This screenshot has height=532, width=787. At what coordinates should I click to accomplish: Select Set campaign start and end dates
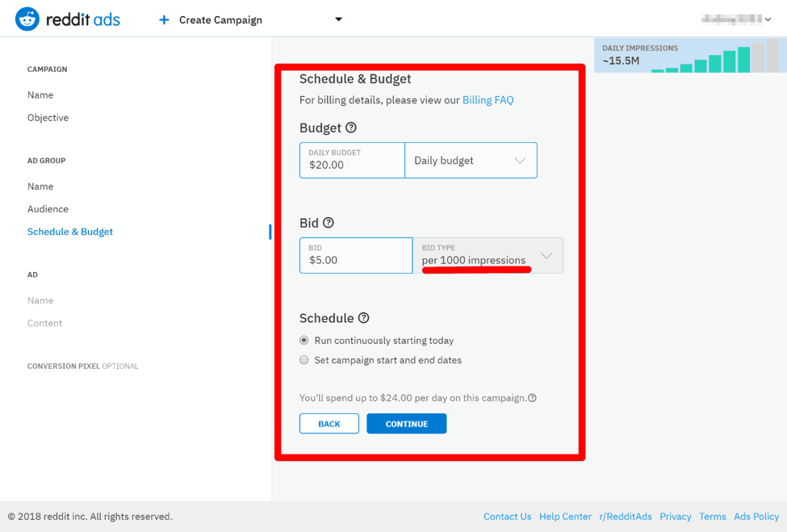tap(304, 360)
